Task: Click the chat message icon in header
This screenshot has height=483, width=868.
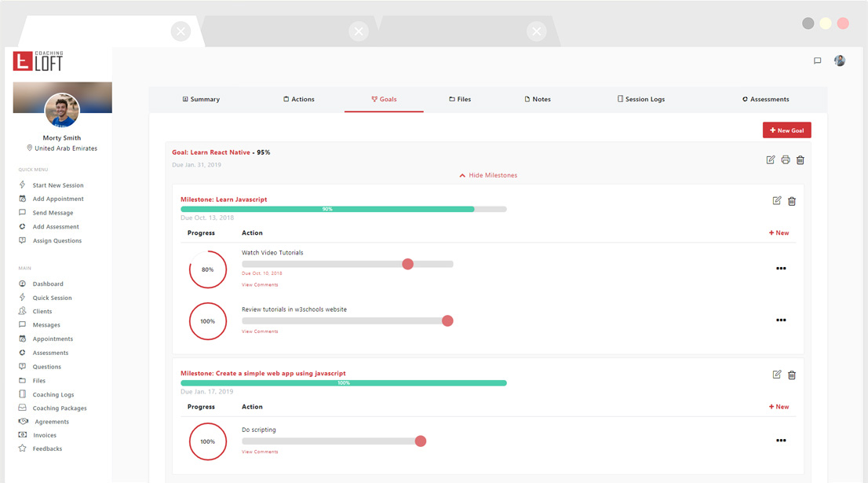Action: 817,61
